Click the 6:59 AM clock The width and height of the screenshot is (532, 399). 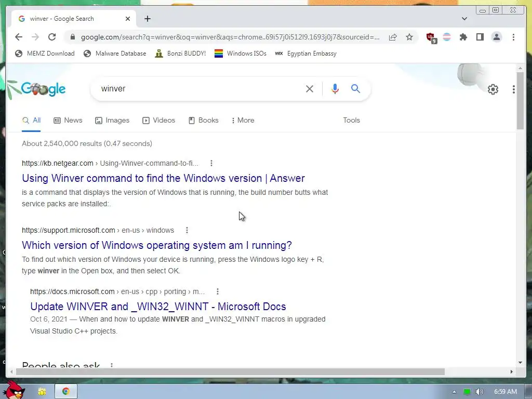tap(505, 392)
